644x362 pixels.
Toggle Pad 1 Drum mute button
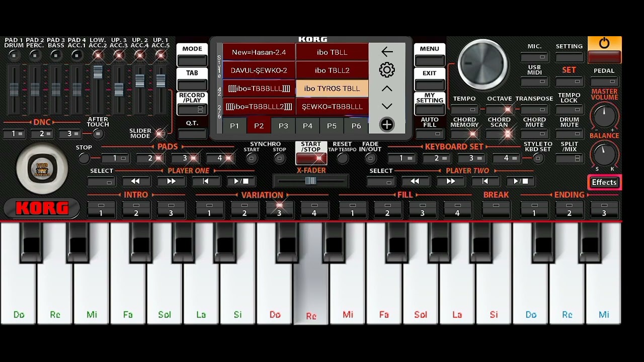[14, 55]
